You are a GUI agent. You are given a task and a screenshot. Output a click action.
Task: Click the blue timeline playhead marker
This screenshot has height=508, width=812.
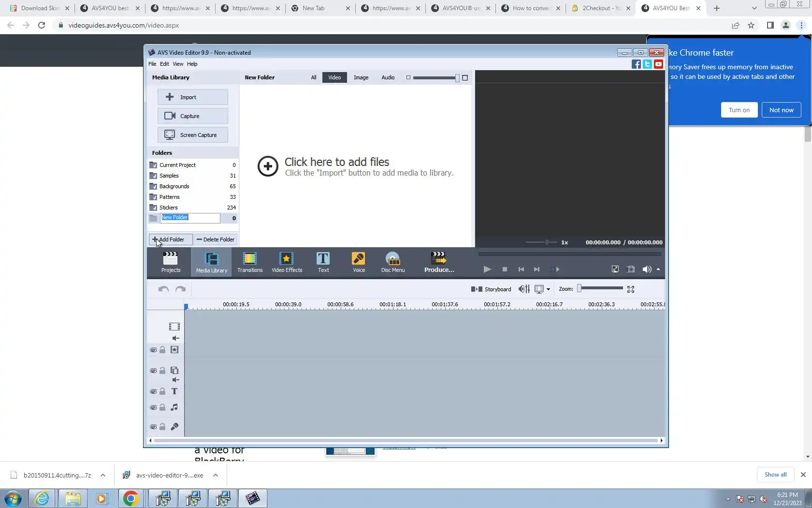pyautogui.click(x=186, y=306)
